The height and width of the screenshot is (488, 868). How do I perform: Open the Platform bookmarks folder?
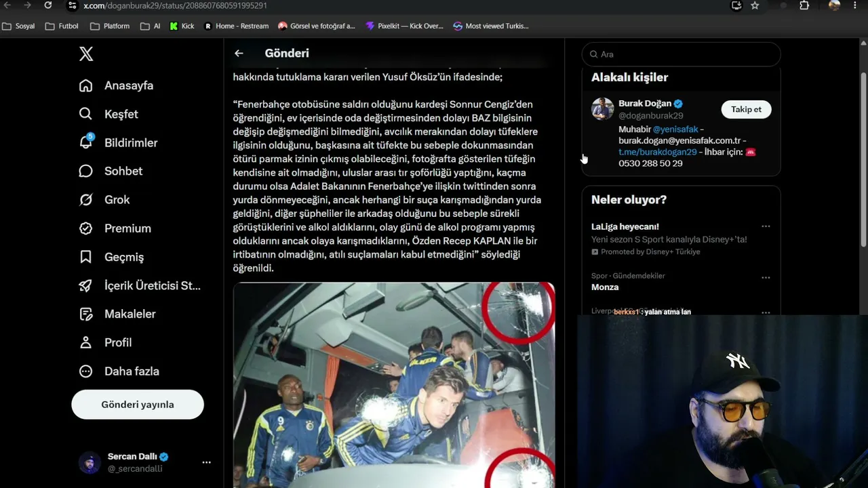pos(110,26)
